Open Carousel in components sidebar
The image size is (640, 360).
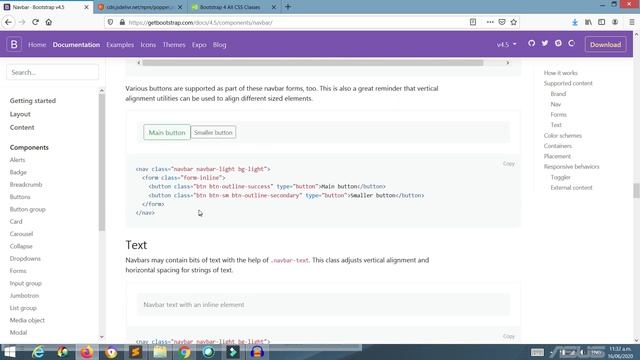pyautogui.click(x=21, y=234)
